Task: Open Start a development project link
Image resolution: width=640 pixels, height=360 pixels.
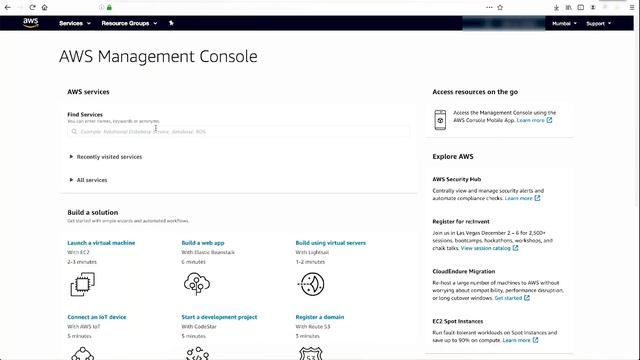Action: (x=219, y=317)
